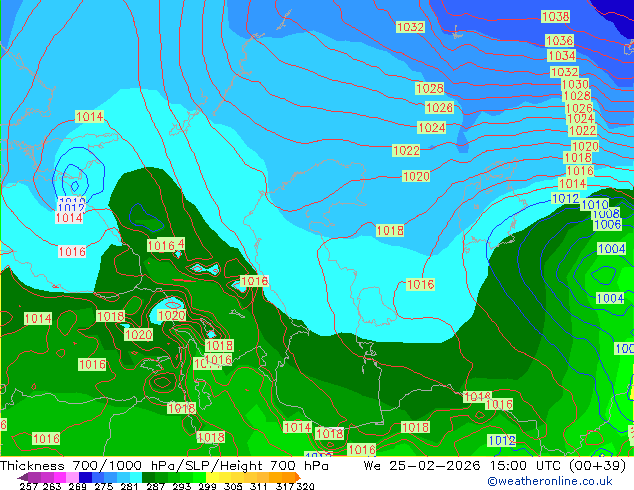Select the 269 legend value
Viewport: 634px width, 490px height.
77,486
